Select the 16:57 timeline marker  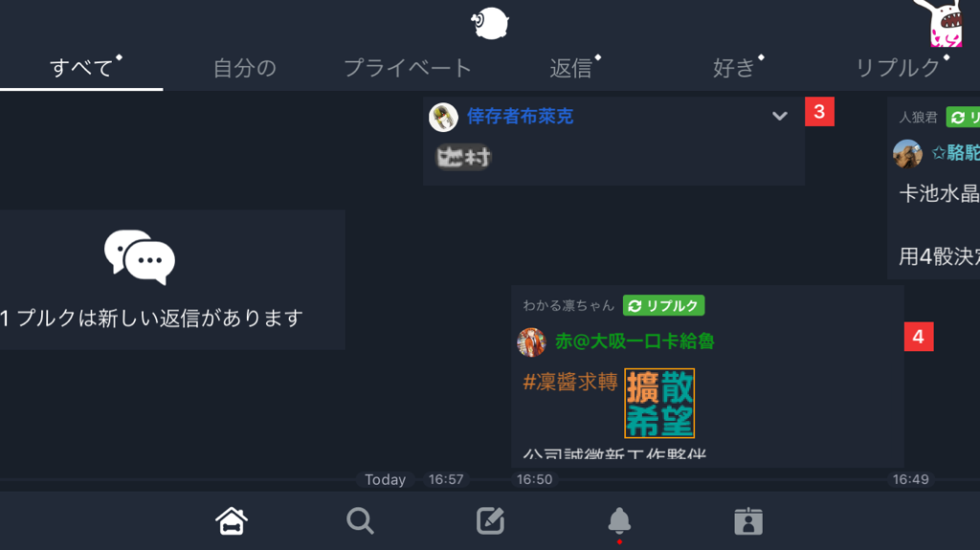(446, 479)
